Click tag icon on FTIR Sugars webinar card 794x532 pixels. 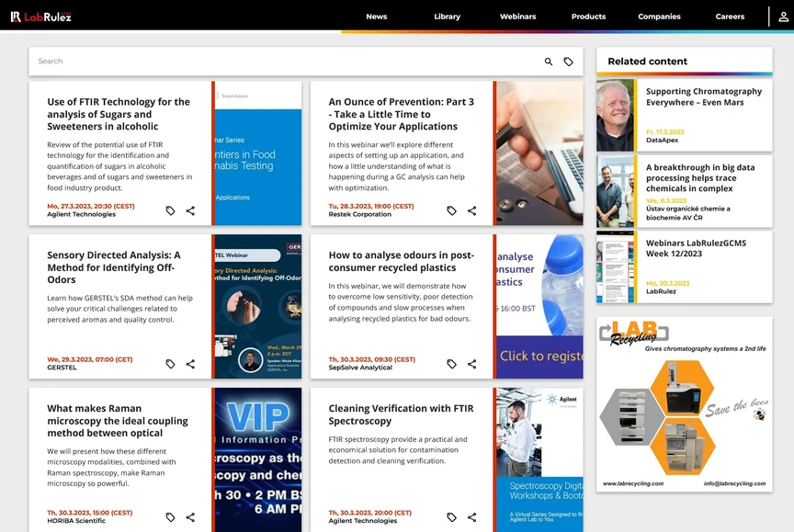(170, 210)
